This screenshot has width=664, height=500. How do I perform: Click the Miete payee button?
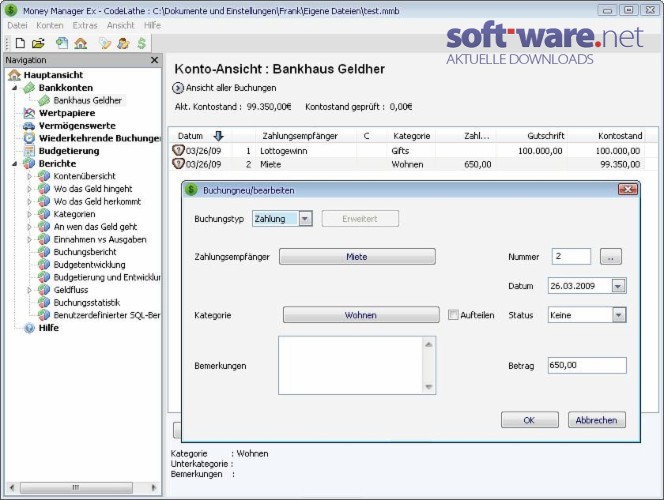click(357, 257)
